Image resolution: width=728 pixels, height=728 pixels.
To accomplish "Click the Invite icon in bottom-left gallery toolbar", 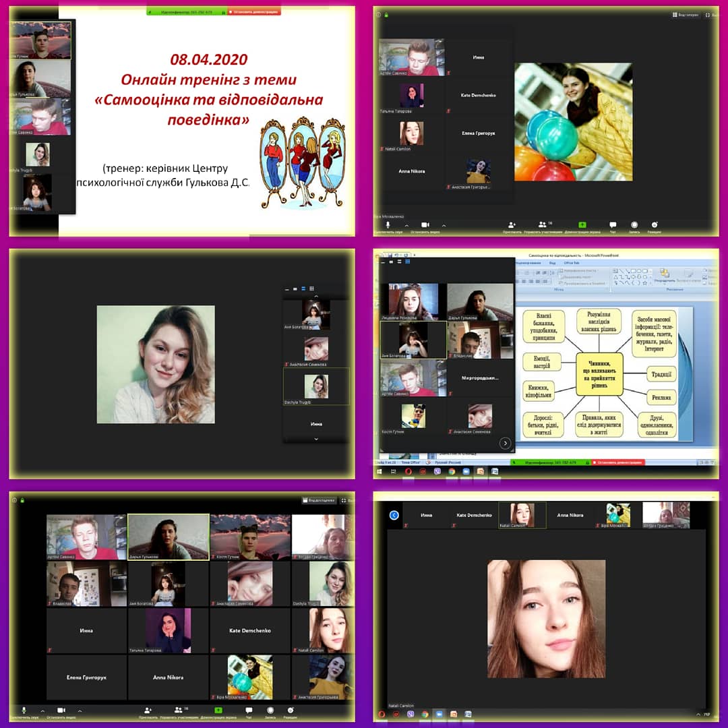I will 148,710.
